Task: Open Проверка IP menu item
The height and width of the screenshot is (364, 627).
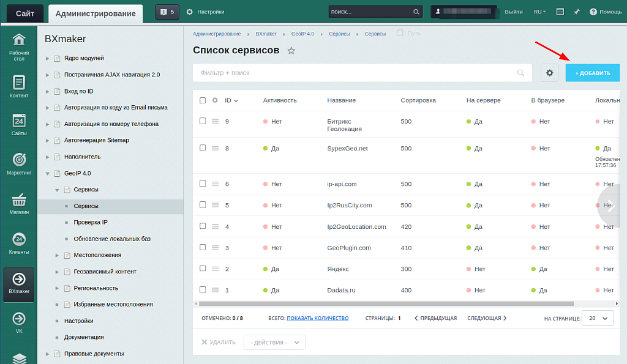Action: (91, 222)
